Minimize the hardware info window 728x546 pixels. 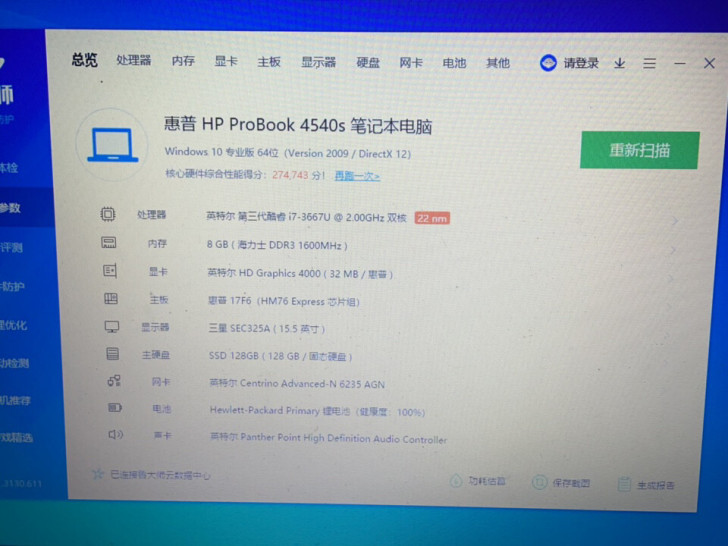click(680, 63)
